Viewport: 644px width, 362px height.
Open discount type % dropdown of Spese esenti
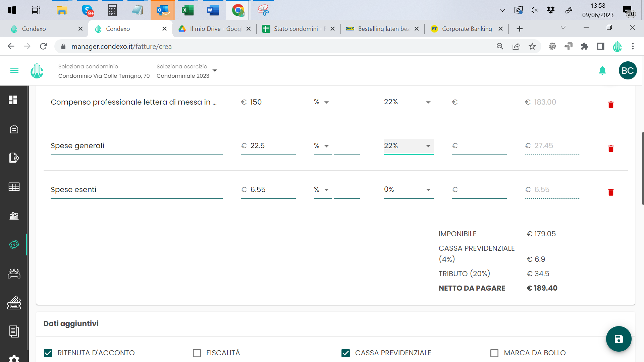click(323, 190)
